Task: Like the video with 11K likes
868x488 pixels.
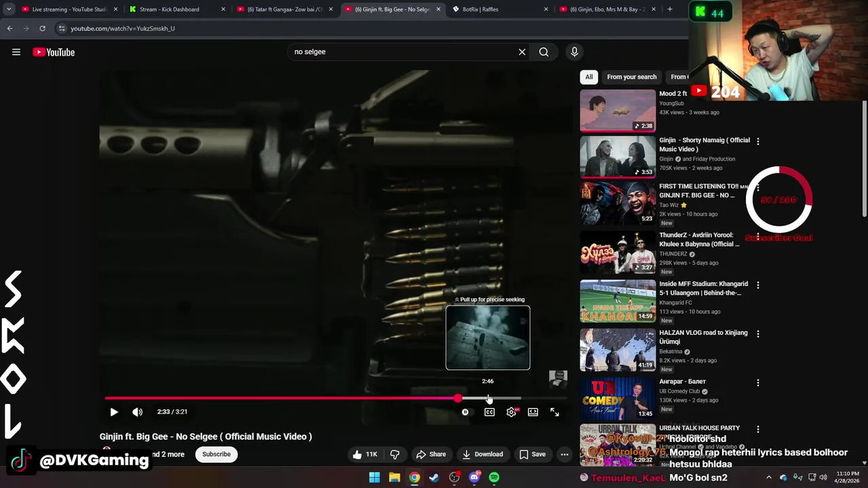Action: click(x=365, y=454)
